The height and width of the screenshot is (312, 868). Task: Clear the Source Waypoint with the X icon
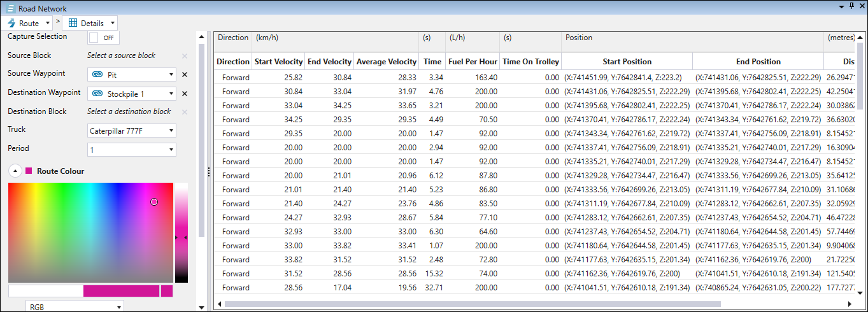pos(185,74)
